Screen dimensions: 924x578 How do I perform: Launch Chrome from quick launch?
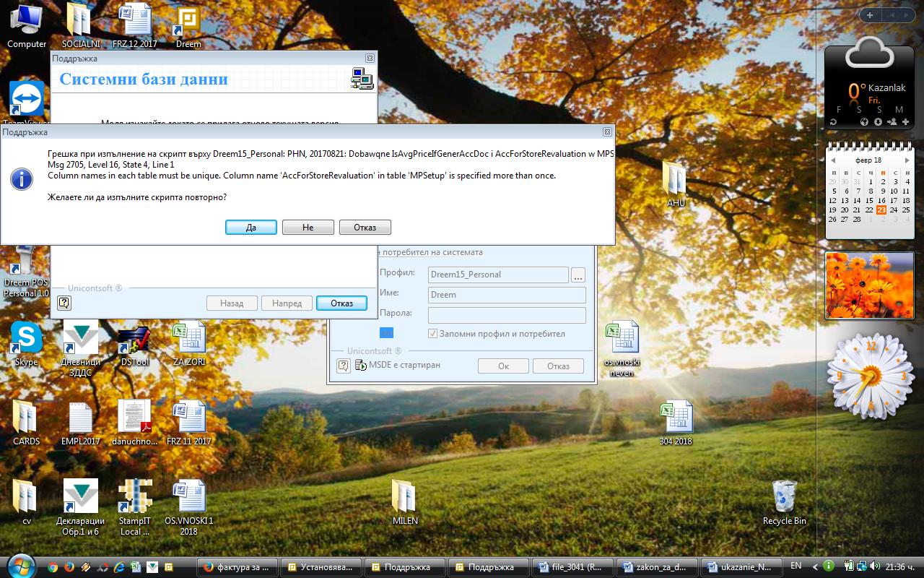coord(53,567)
